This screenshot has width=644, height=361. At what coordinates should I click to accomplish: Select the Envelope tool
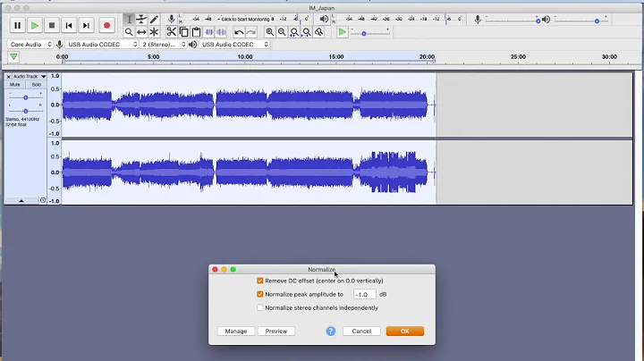[141, 20]
